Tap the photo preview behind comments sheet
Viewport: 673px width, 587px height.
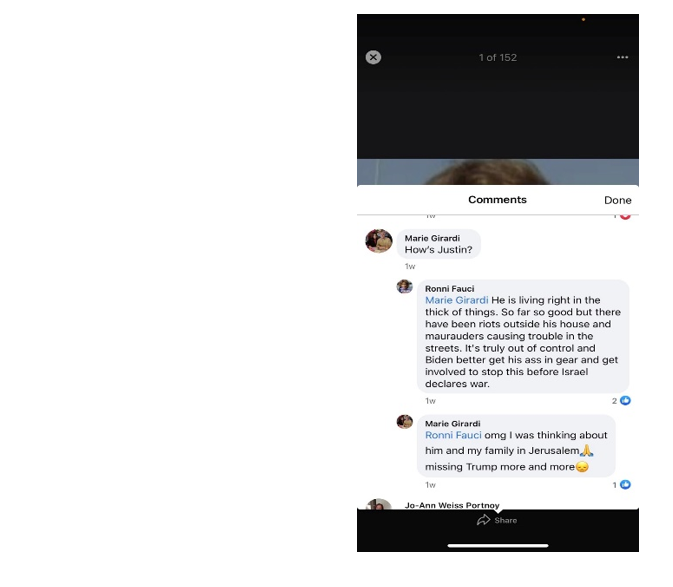[x=497, y=172]
